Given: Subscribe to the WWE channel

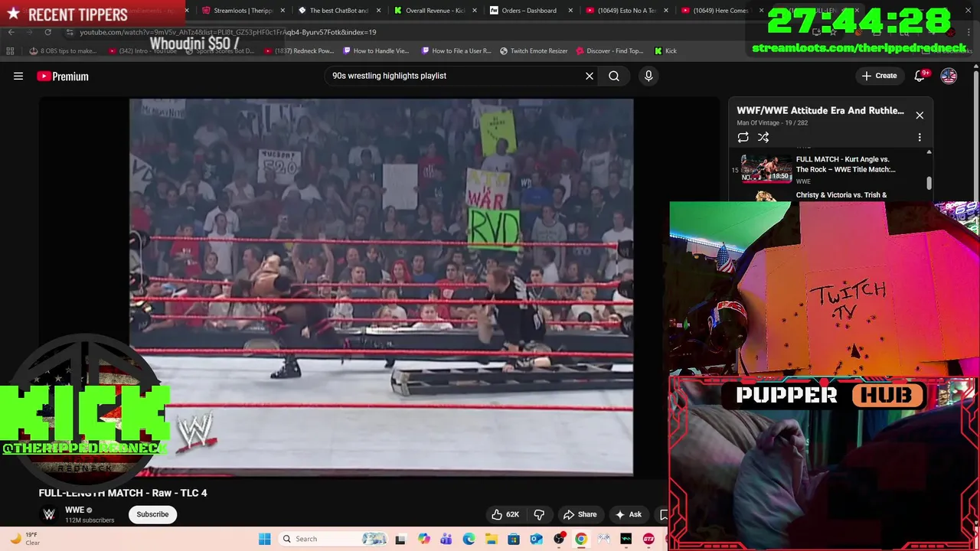Looking at the screenshot, I should pos(152,514).
